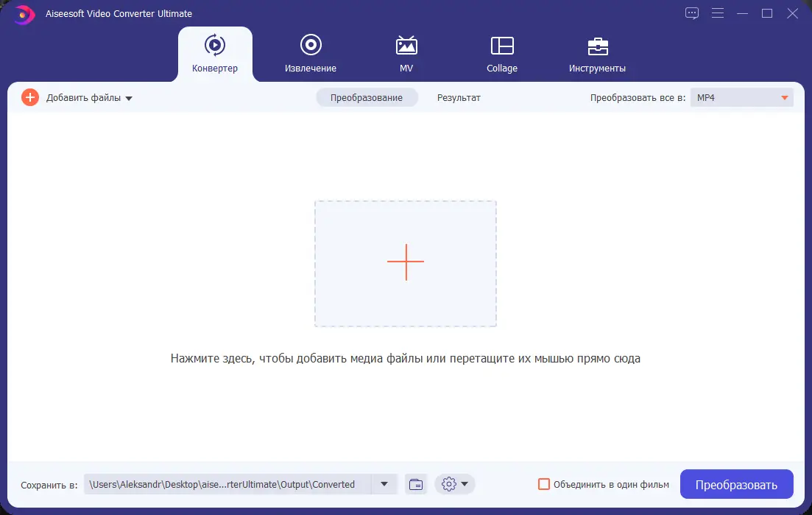Open the save destination path dropdown
Image resolution: width=812 pixels, height=515 pixels.
pyautogui.click(x=384, y=484)
